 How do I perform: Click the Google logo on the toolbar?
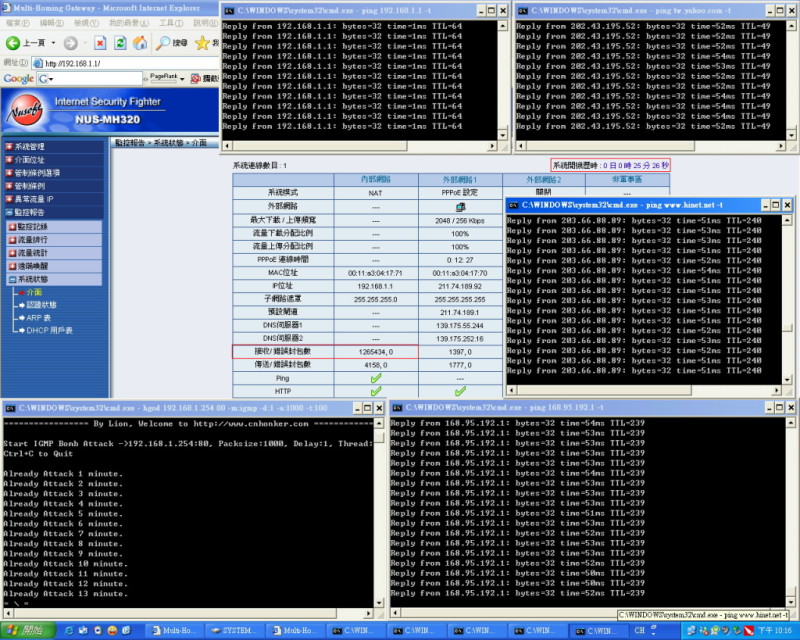click(19, 79)
